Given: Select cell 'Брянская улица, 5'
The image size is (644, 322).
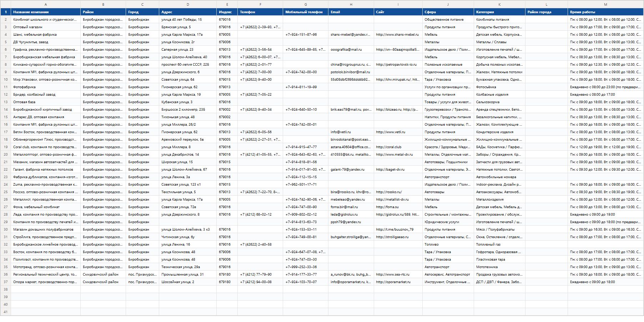Looking at the screenshot, I should [188, 27].
